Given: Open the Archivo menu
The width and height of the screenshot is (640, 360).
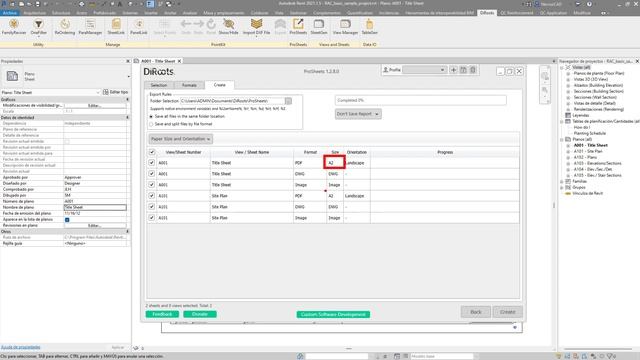Looking at the screenshot, I should (9, 13).
